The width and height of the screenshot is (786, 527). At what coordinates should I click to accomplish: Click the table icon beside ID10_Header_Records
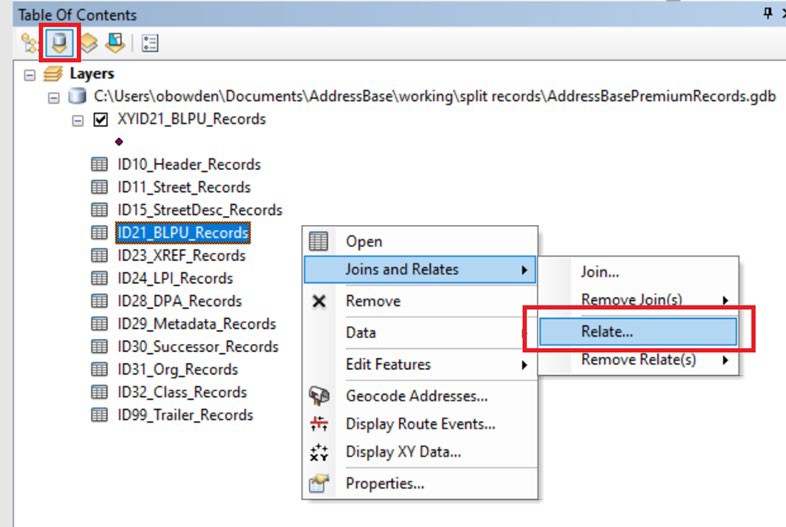pos(99,164)
